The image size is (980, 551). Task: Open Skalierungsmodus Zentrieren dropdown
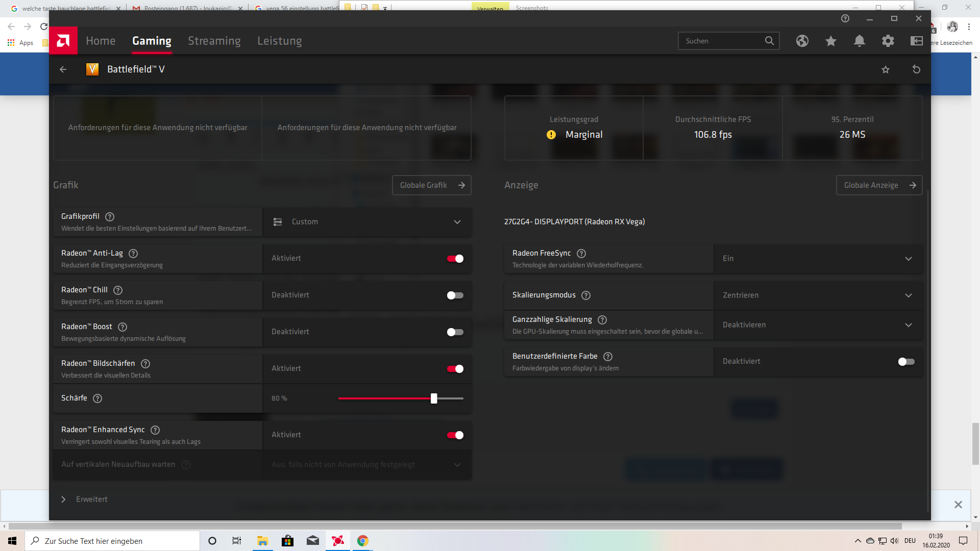tap(818, 295)
